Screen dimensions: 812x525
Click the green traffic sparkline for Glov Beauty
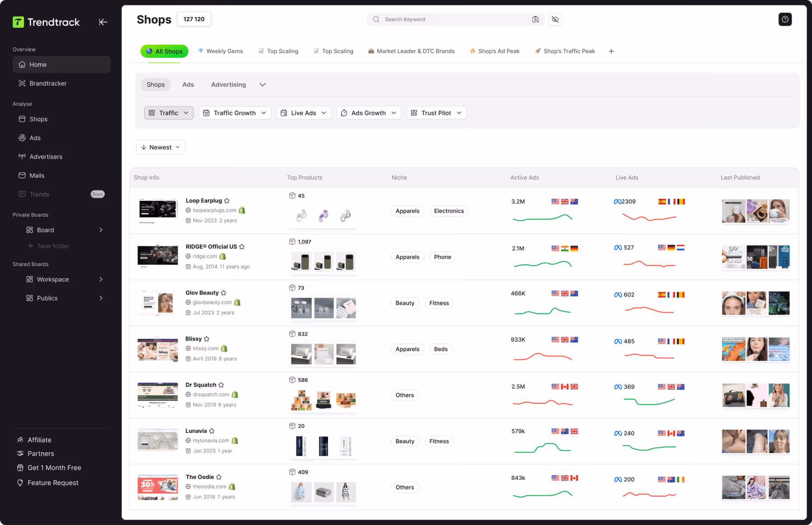tap(543, 310)
